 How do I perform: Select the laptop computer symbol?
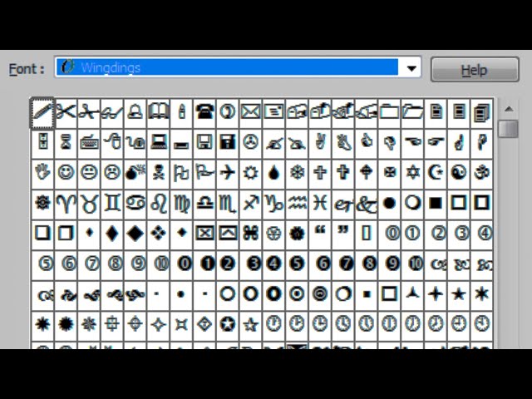[x=158, y=142]
